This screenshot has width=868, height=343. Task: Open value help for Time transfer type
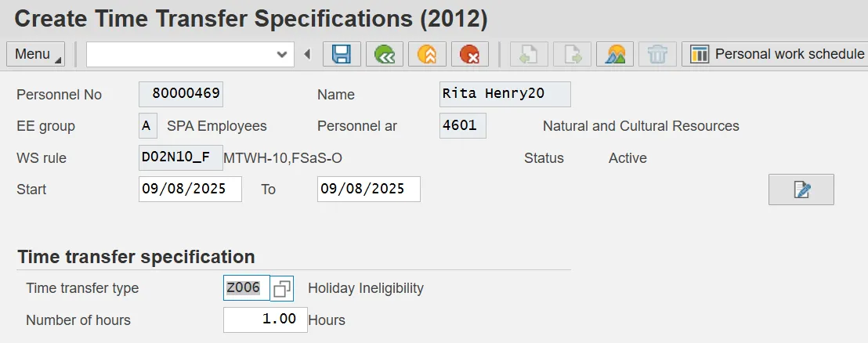[282, 288]
